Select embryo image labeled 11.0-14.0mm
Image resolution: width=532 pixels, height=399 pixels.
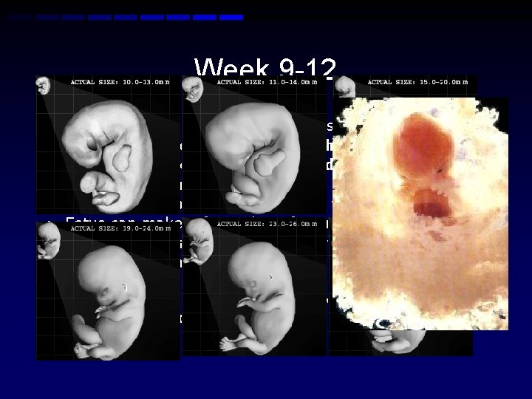click(x=254, y=145)
